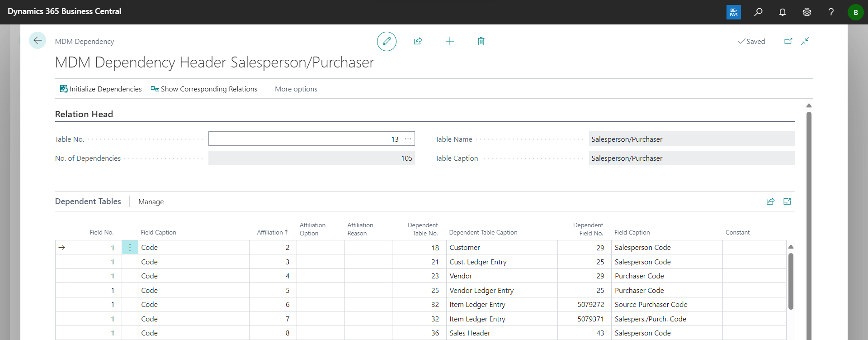
Task: Share the Dependent Tables list
Action: (x=771, y=201)
